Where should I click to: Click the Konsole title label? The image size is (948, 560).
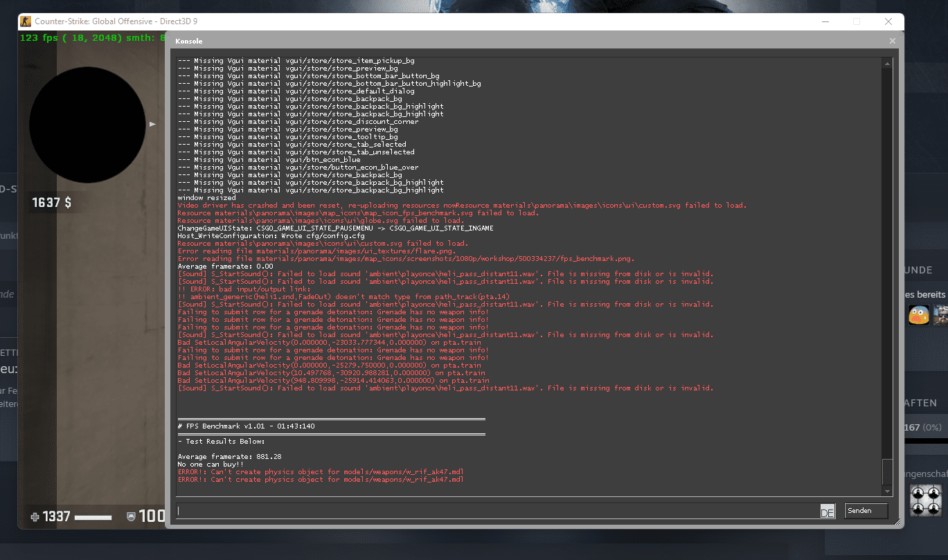tap(189, 42)
